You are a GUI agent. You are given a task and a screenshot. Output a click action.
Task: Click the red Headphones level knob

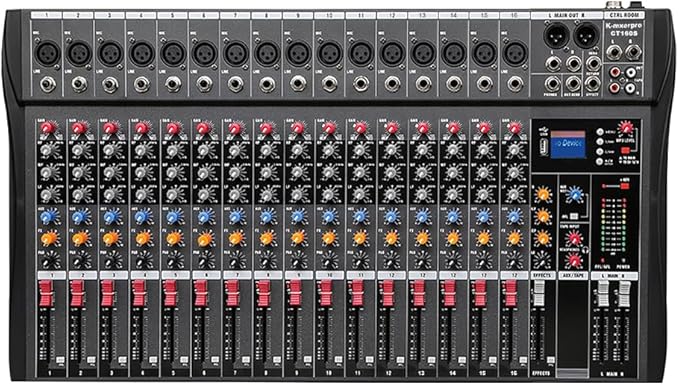click(x=575, y=261)
